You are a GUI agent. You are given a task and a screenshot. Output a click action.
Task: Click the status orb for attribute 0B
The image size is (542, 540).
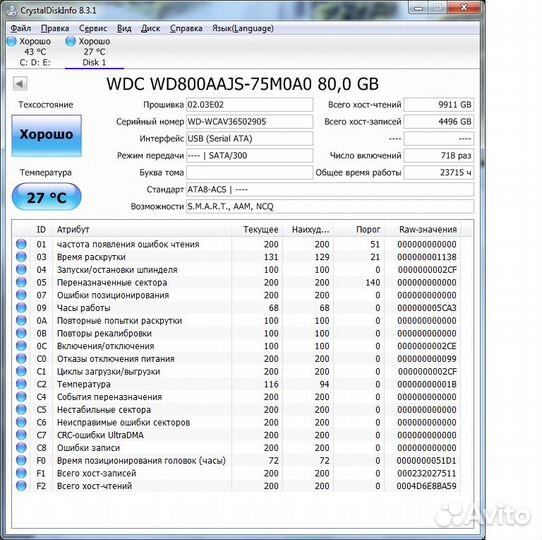click(x=21, y=333)
